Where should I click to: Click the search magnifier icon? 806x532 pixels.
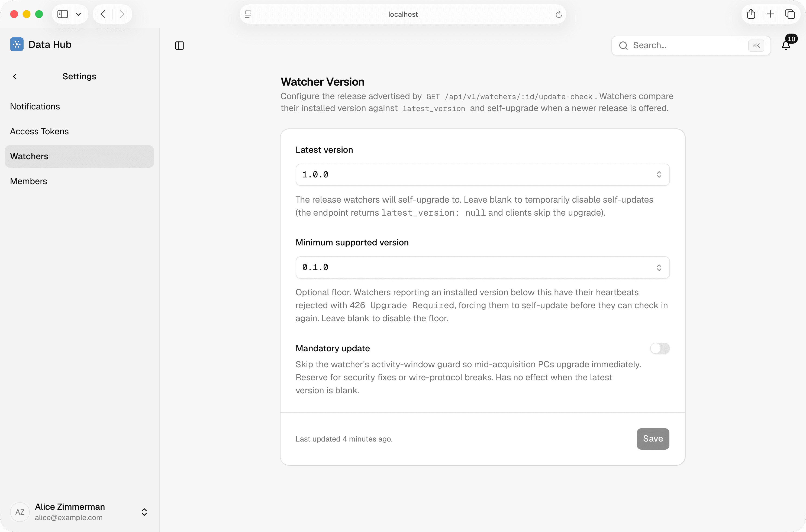(x=623, y=46)
